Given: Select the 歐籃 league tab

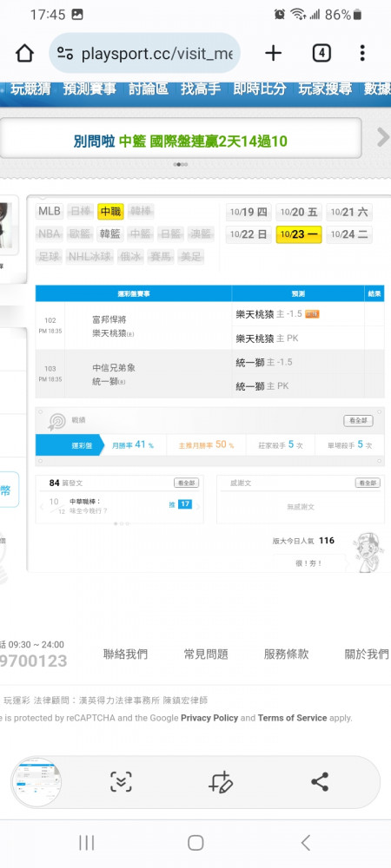Looking at the screenshot, I should pos(80,234).
